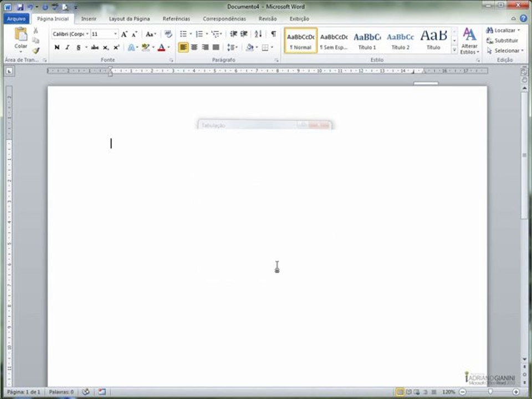
Task: Click the proofing check icon in status bar
Action: (86, 392)
